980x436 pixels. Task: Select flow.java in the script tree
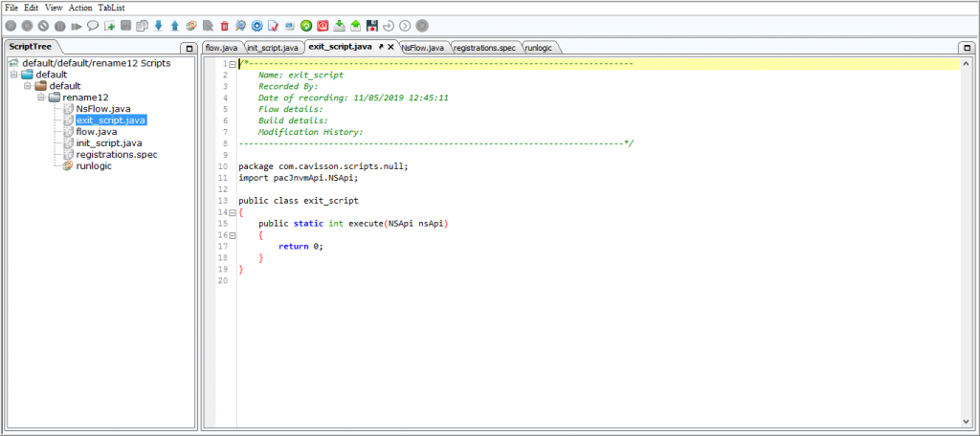click(x=97, y=132)
